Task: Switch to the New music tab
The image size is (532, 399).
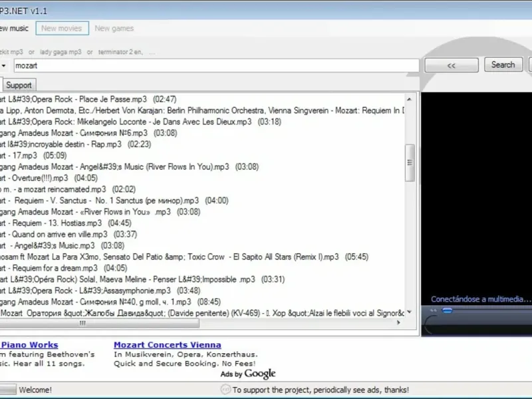Action: tap(14, 29)
